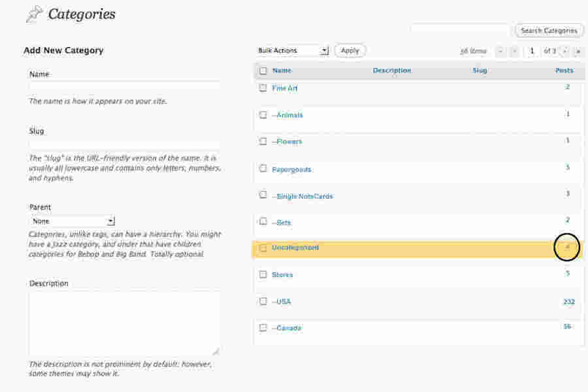Click the Search Categories button

click(549, 31)
